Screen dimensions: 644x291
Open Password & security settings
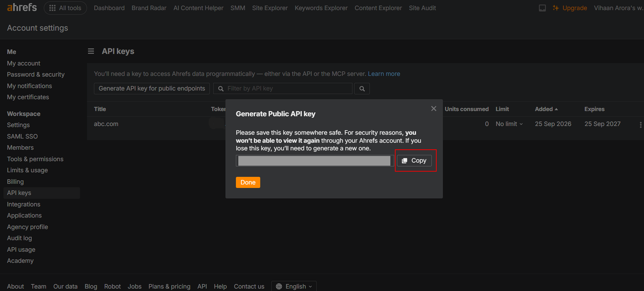pos(36,74)
